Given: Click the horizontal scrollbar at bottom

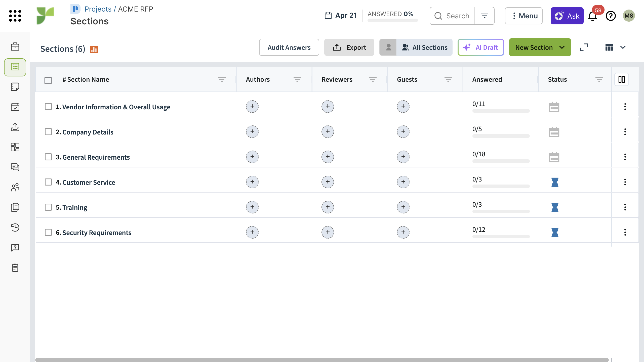Looking at the screenshot, I should 321,360.
